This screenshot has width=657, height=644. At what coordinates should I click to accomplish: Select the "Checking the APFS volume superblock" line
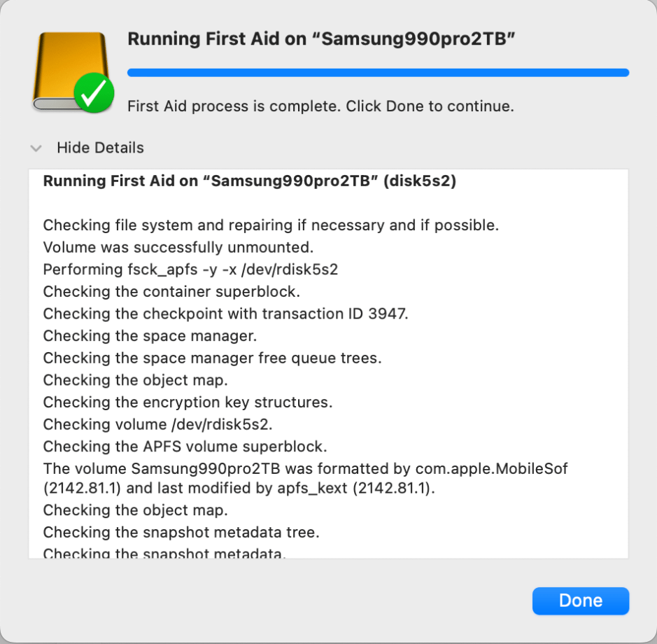(185, 447)
